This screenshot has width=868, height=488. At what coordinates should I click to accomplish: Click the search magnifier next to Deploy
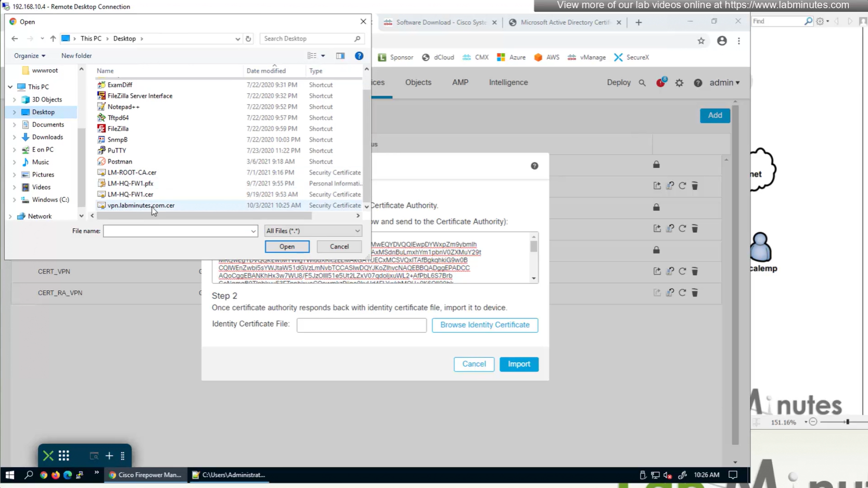click(x=642, y=83)
